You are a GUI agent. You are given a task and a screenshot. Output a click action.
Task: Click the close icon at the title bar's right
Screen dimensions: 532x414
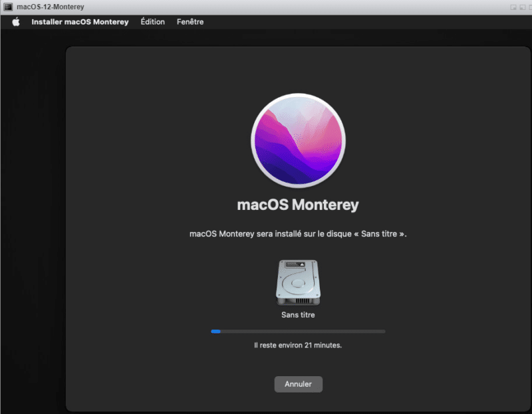(529, 7)
